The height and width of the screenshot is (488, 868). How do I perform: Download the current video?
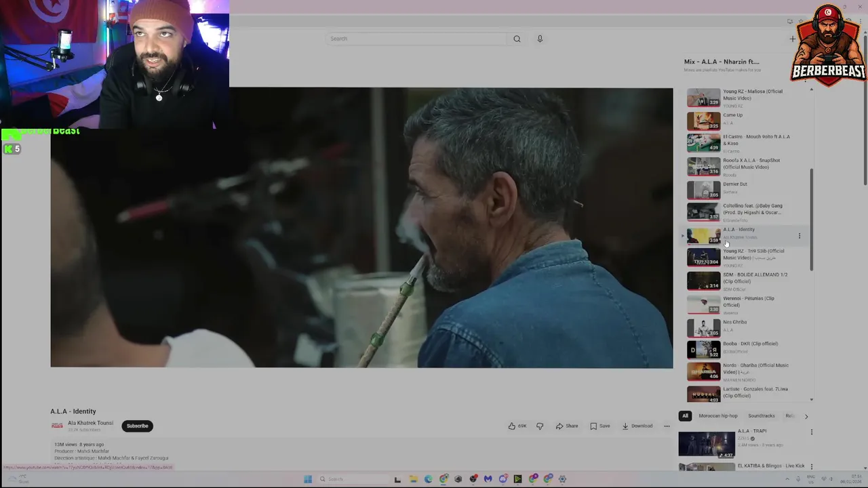tap(637, 426)
